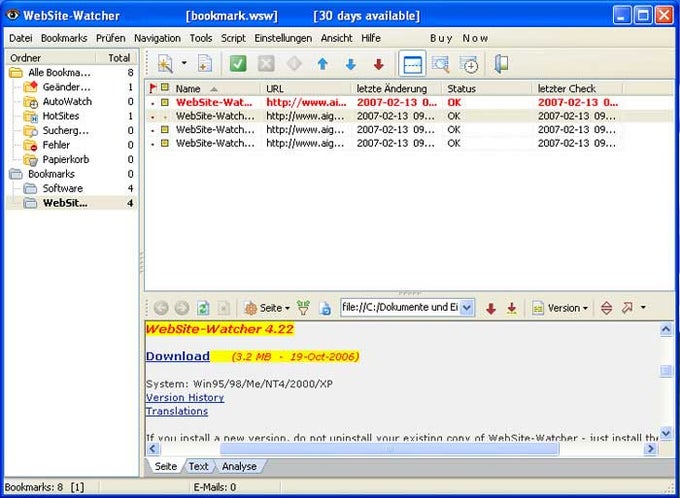Click the red up-down triangles toggle icon

coord(606,308)
